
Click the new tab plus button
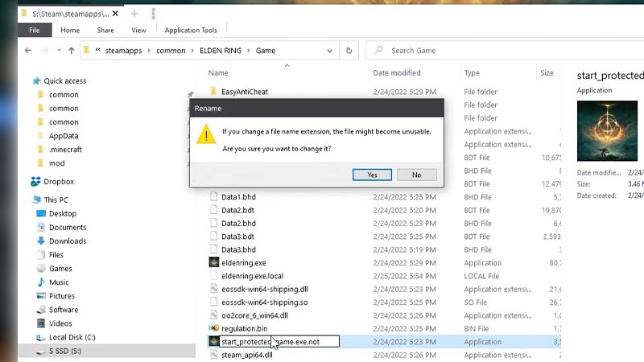click(134, 14)
